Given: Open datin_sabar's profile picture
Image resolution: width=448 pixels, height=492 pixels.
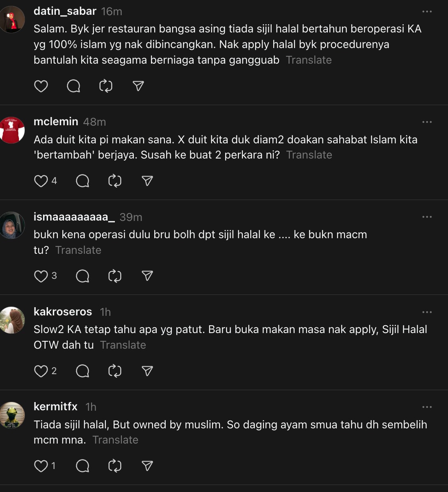Looking at the screenshot, I should (x=12, y=19).
